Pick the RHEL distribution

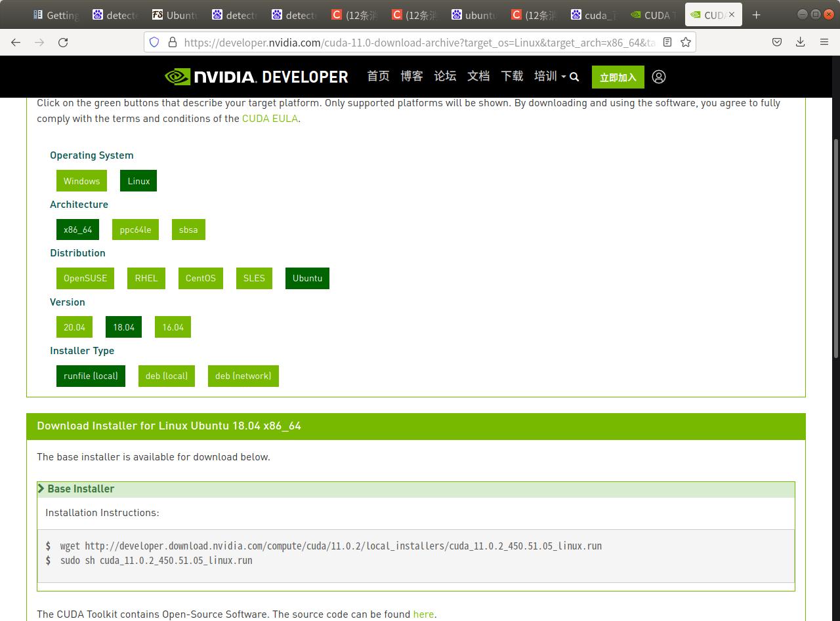coord(146,278)
